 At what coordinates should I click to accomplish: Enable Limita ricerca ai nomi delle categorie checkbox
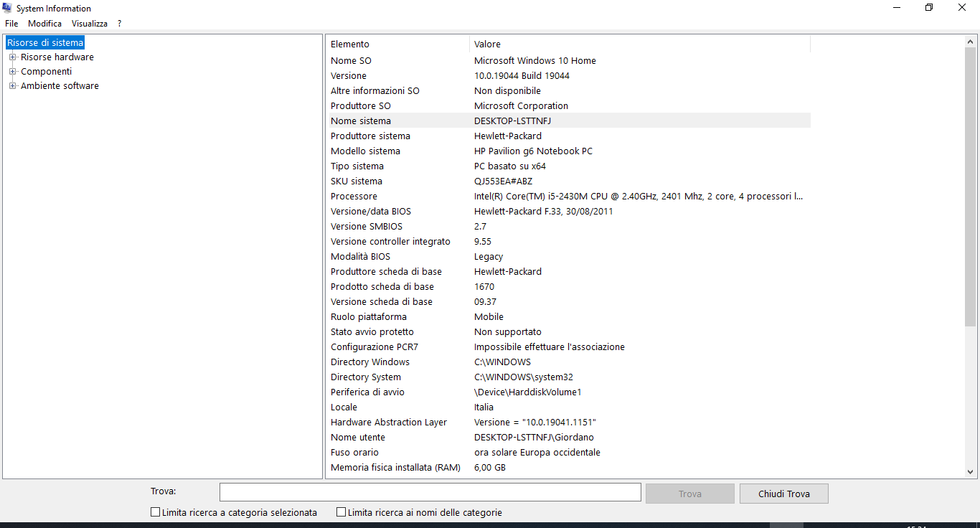[x=341, y=512]
